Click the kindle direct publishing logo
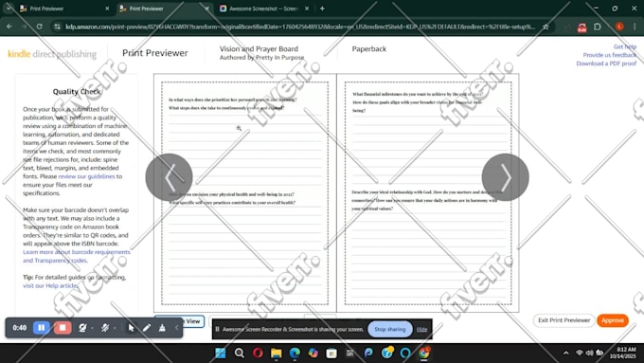This screenshot has height=363, width=644. pos(52,54)
